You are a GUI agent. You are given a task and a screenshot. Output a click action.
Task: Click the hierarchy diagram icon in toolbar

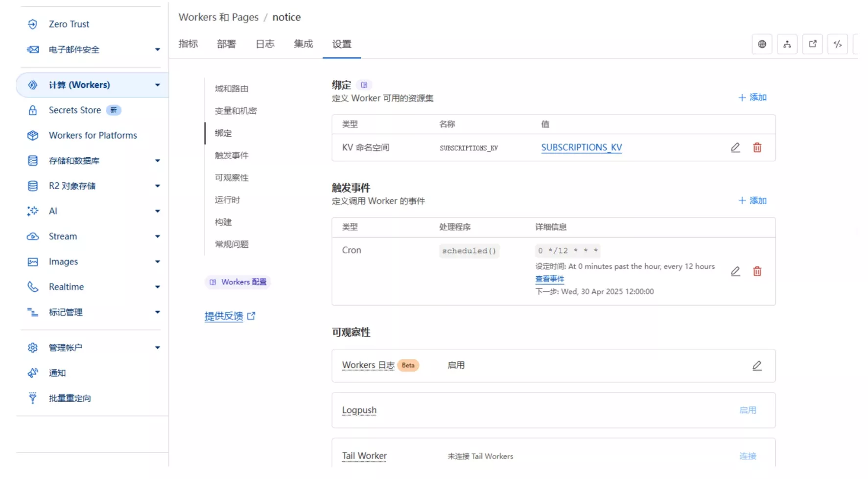[x=787, y=44]
